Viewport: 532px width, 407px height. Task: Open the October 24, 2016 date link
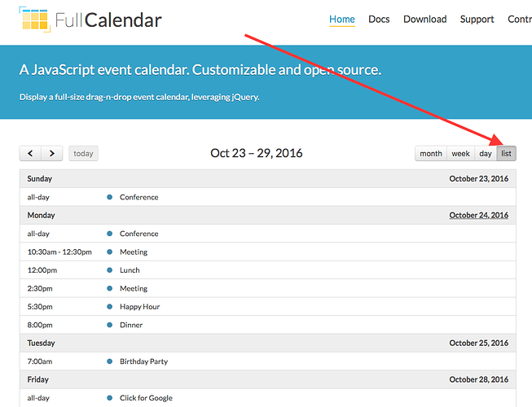pyautogui.click(x=479, y=215)
